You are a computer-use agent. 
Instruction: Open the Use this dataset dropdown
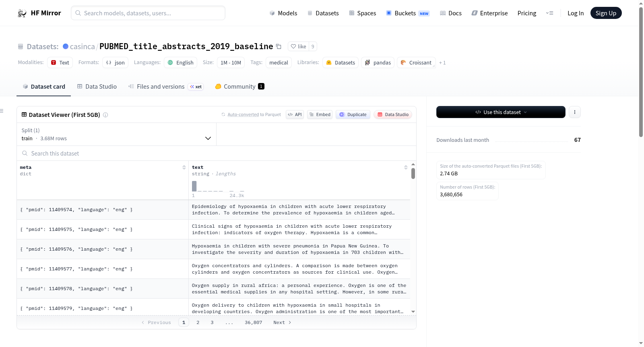[501, 112]
